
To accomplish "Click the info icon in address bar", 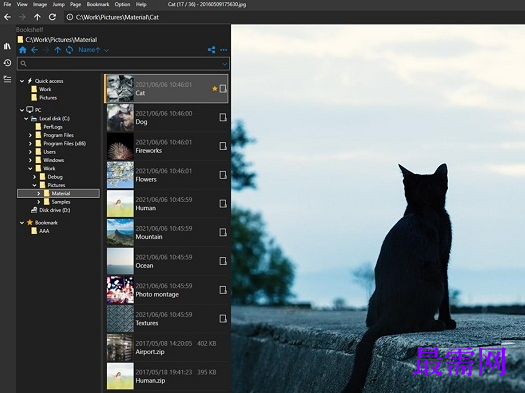I will (70, 17).
